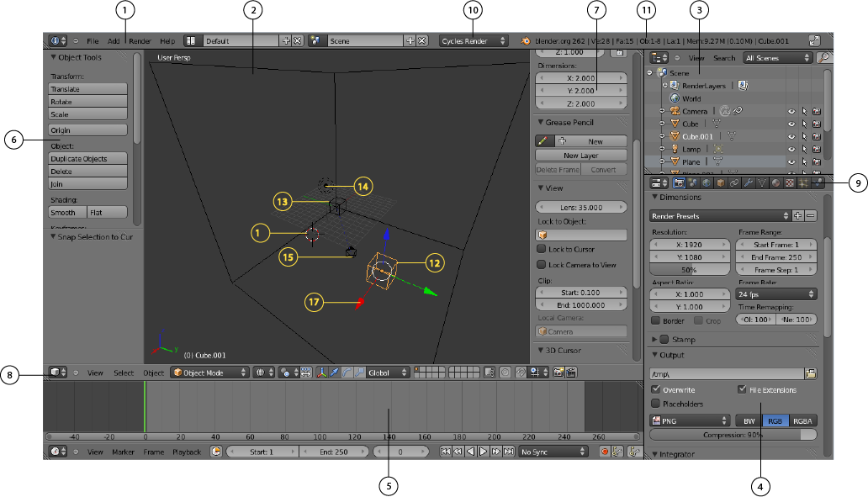The width and height of the screenshot is (868, 497).
Task: Open the Modifiers wrench tab
Action: 749,183
